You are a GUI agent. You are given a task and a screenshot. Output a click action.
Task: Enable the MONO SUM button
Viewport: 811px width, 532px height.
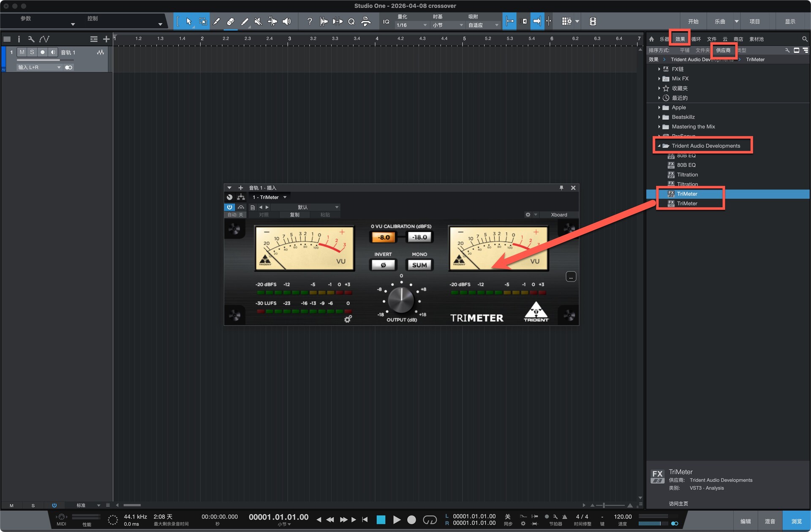[x=419, y=265]
